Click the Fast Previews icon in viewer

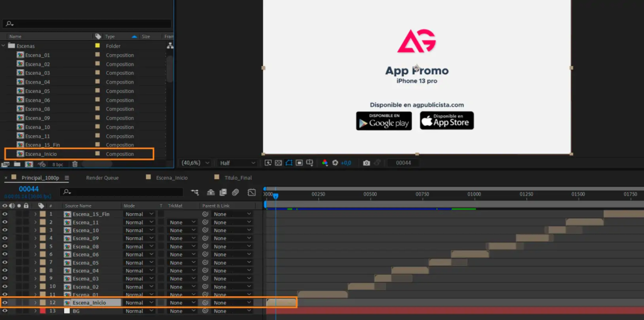(x=268, y=163)
